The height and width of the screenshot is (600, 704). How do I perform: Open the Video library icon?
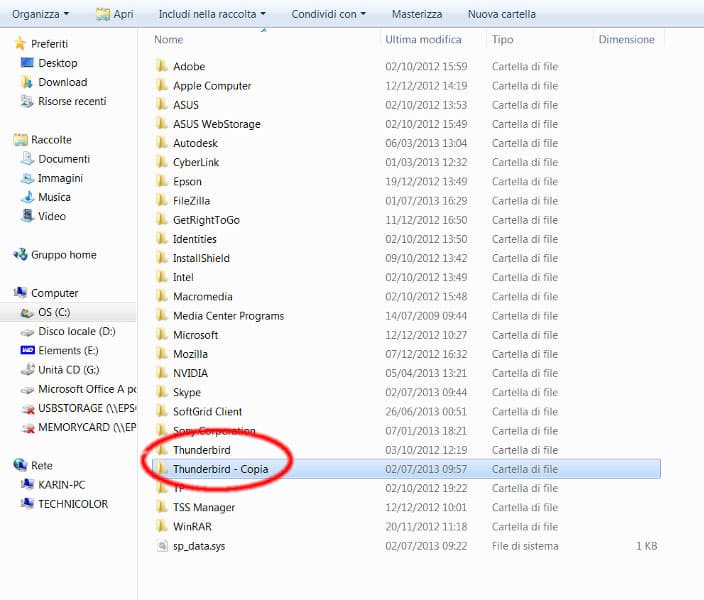[x=27, y=216]
